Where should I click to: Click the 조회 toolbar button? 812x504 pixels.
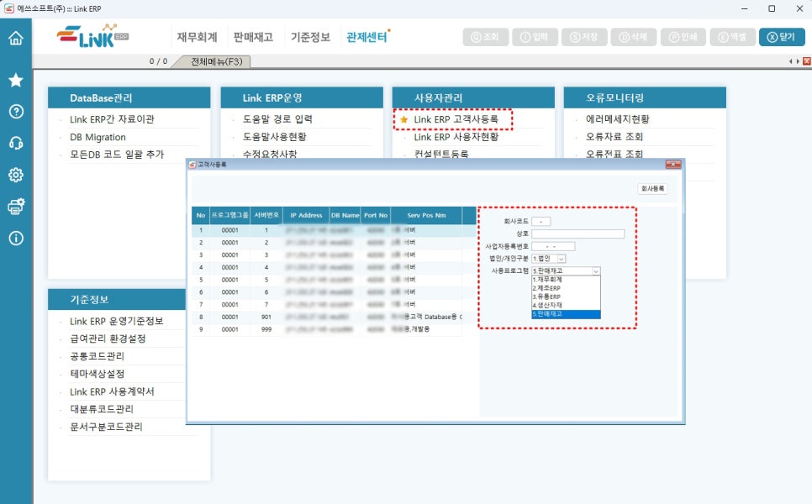485,37
